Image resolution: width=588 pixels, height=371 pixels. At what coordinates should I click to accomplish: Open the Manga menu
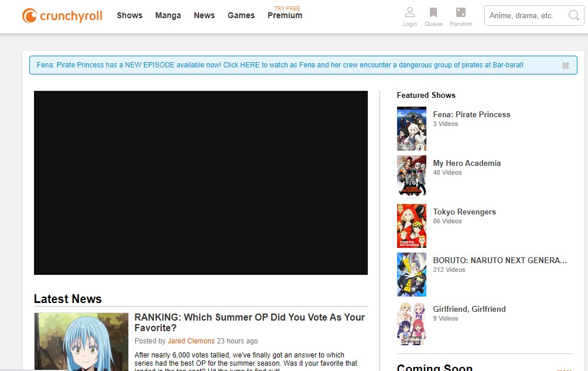click(168, 15)
